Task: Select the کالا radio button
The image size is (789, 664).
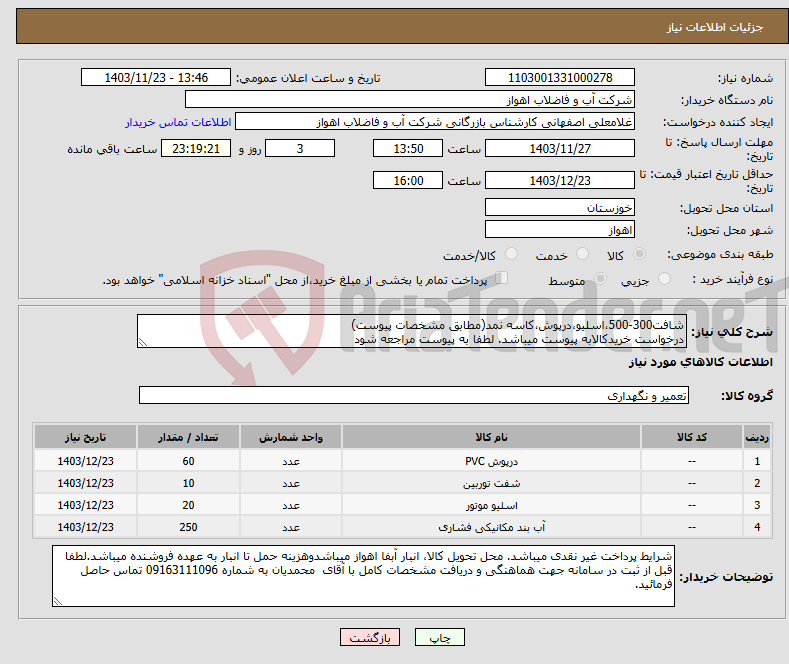Action: pos(639,254)
